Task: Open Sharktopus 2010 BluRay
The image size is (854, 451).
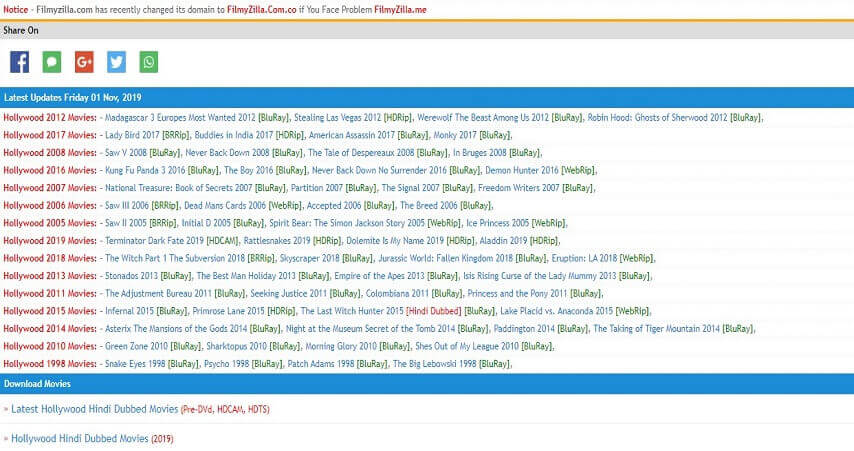Action: (253, 346)
